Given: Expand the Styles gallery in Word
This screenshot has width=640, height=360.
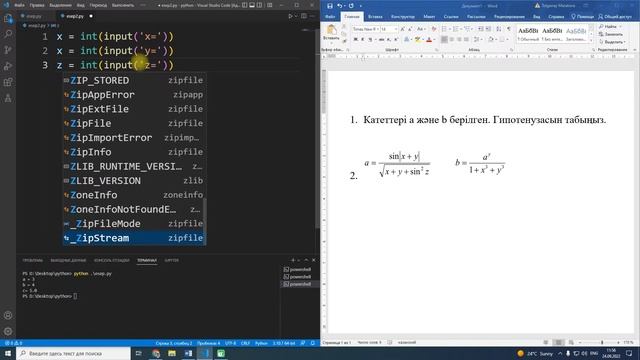Looking at the screenshot, I should tap(591, 40).
